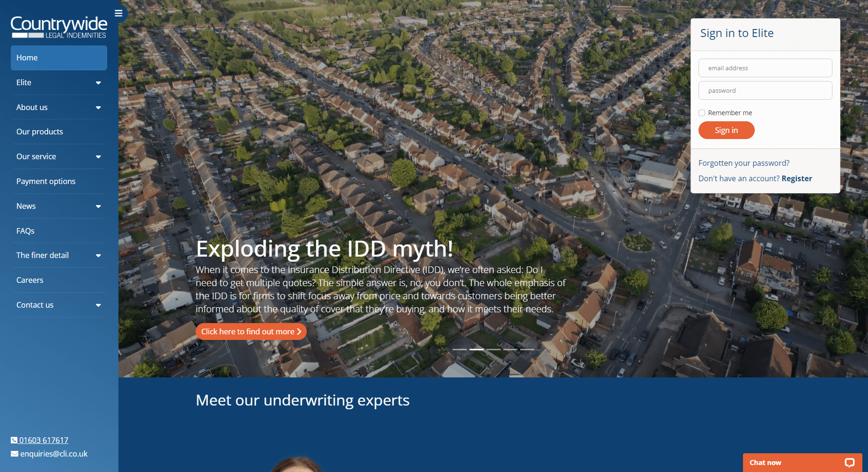
Task: Tick the Remember me checkbox
Action: [x=702, y=113]
